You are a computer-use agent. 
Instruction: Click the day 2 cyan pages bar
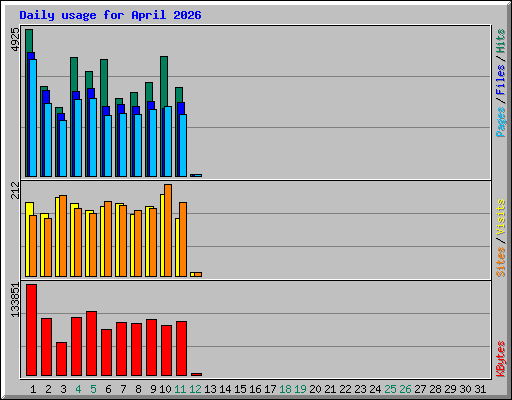click(48, 140)
